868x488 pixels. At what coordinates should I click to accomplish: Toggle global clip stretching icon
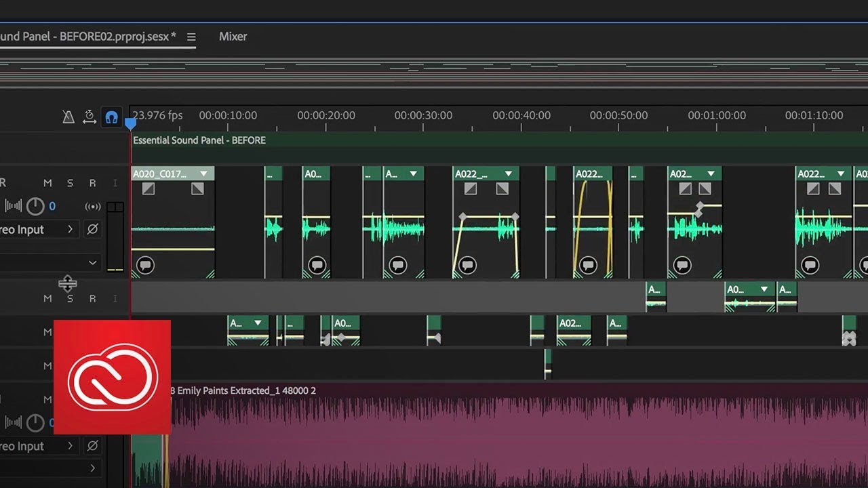tap(90, 117)
